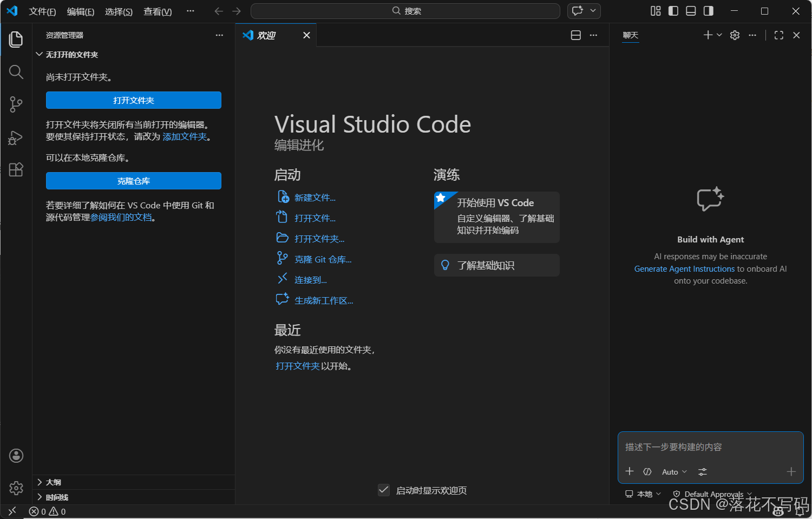Select the 聊天 panel tab
812x519 pixels.
pos(631,35)
